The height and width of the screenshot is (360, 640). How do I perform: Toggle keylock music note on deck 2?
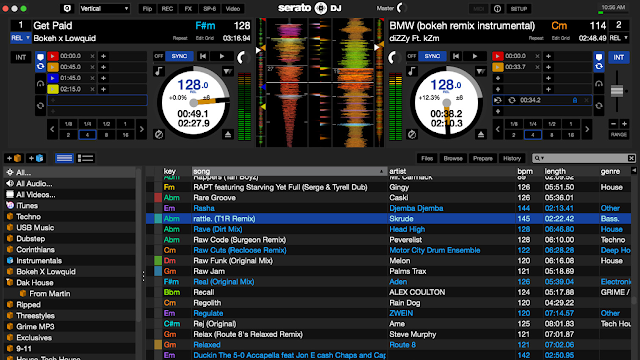pos(411,71)
